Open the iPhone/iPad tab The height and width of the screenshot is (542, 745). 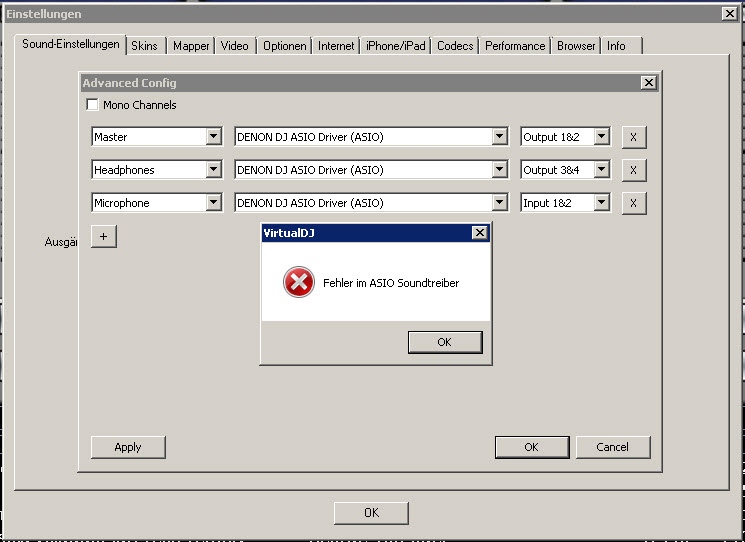pyautogui.click(x=395, y=46)
